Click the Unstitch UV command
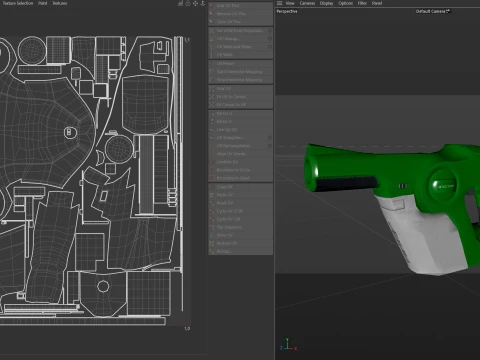The height and width of the screenshot is (360, 480). [240, 162]
